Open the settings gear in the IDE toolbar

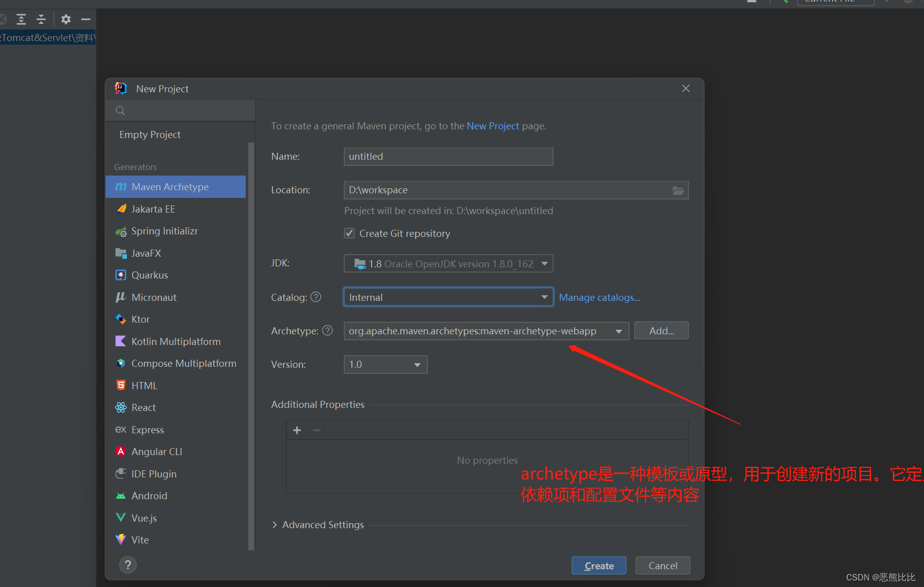tap(66, 19)
